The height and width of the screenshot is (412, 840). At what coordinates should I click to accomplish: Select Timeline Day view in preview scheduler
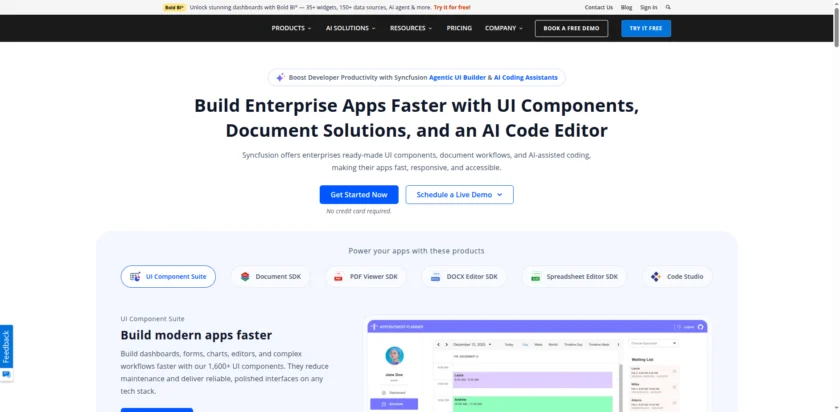coord(573,344)
